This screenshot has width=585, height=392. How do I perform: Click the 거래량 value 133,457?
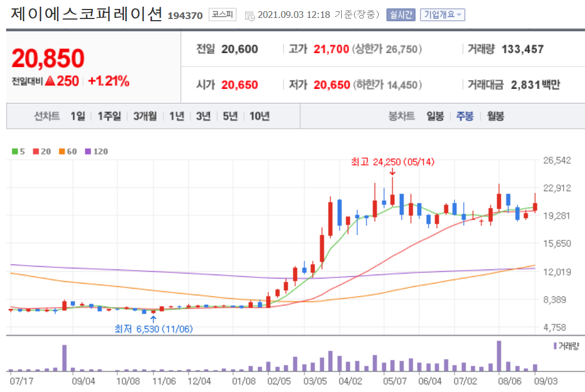(x=523, y=49)
